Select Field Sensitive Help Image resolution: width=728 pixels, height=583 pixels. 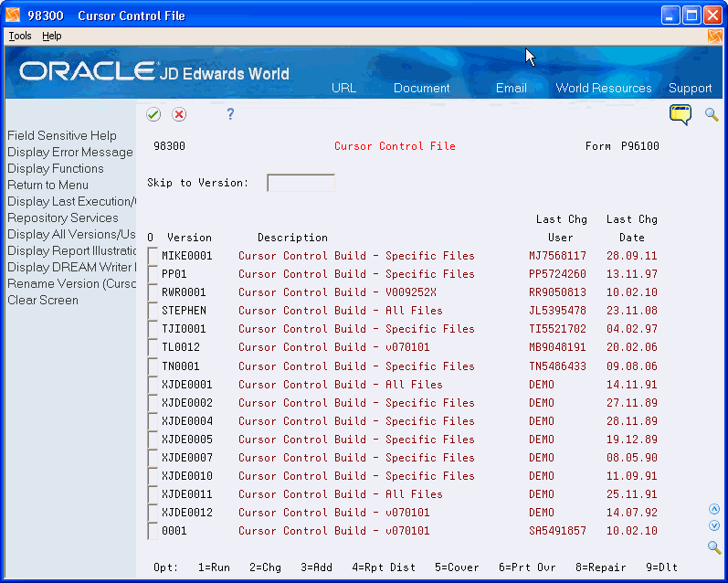(x=62, y=135)
